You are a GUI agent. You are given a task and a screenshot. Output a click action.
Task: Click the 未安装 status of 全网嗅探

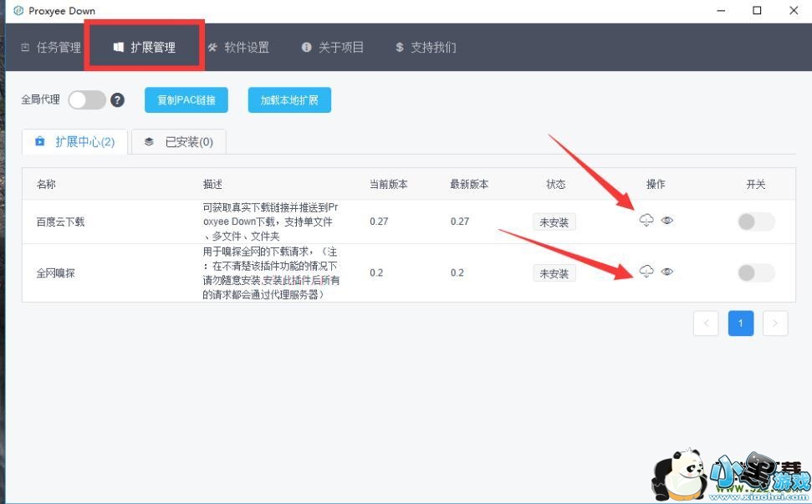554,273
